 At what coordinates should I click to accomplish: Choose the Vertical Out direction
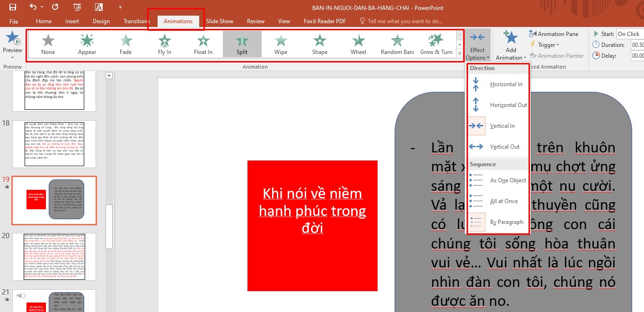pyautogui.click(x=498, y=146)
